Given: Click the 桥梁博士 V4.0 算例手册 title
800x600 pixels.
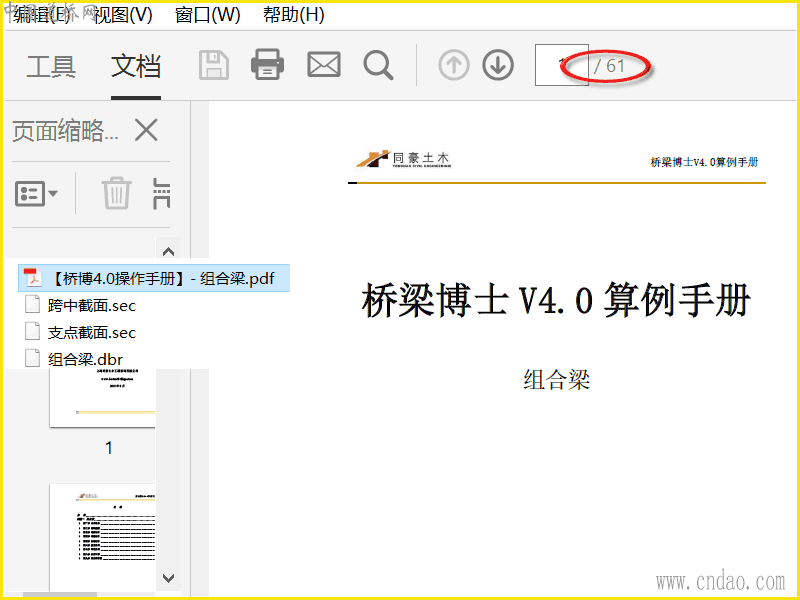Looking at the screenshot, I should tap(556, 300).
